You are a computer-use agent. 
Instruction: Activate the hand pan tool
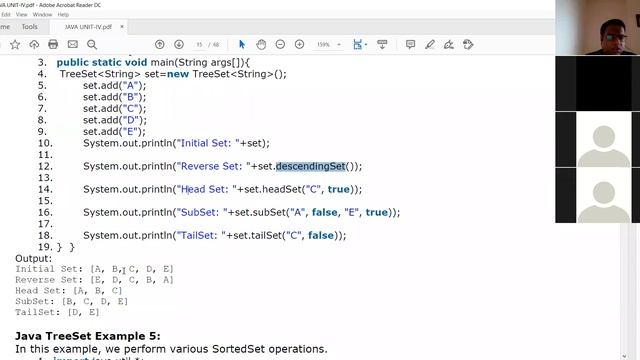(x=261, y=44)
